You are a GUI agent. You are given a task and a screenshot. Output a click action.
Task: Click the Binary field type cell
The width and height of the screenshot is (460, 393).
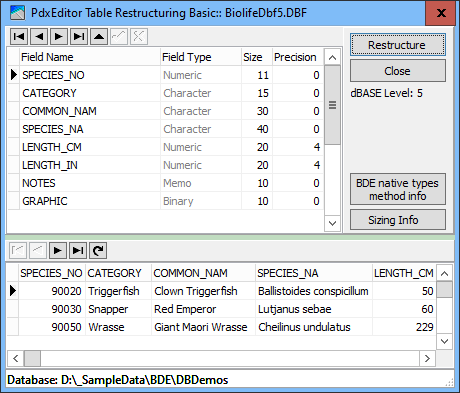click(201, 201)
